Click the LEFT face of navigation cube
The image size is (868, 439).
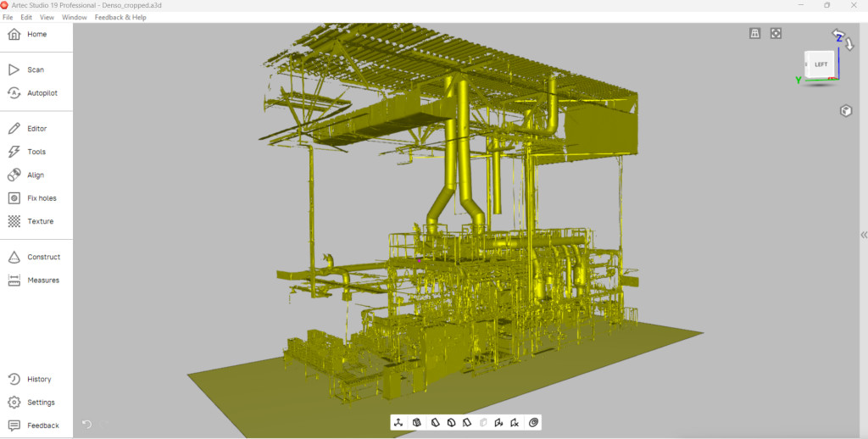[821, 65]
